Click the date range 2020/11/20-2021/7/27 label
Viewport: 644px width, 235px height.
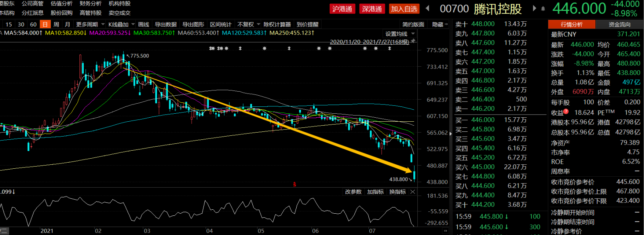[369, 42]
